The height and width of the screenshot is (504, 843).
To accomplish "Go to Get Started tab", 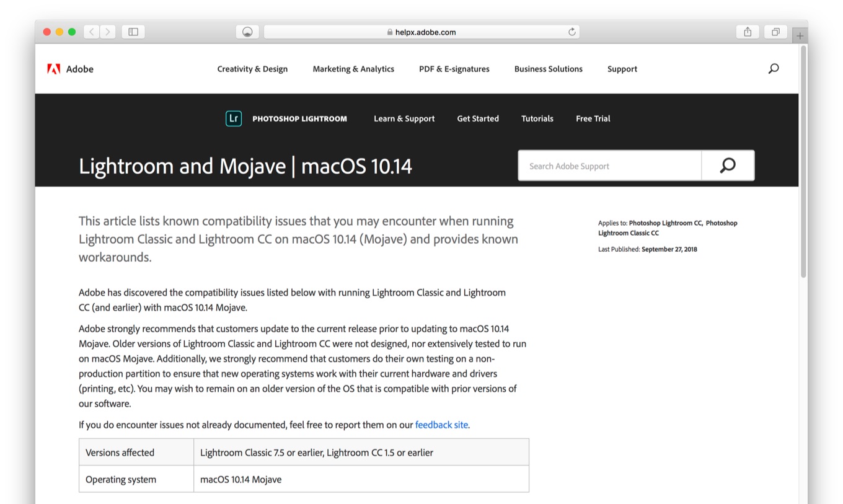I will coord(478,118).
